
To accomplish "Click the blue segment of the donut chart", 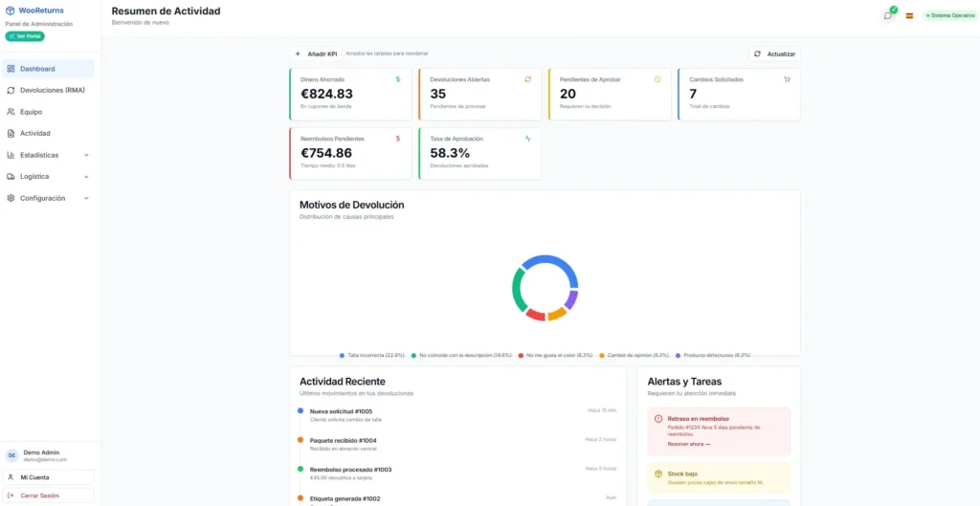I will click(548, 262).
